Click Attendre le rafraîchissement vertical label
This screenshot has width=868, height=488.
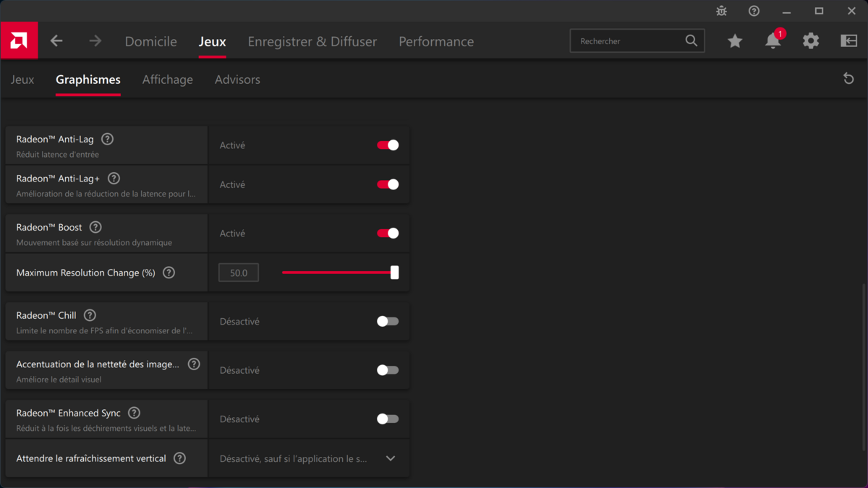tap(91, 458)
